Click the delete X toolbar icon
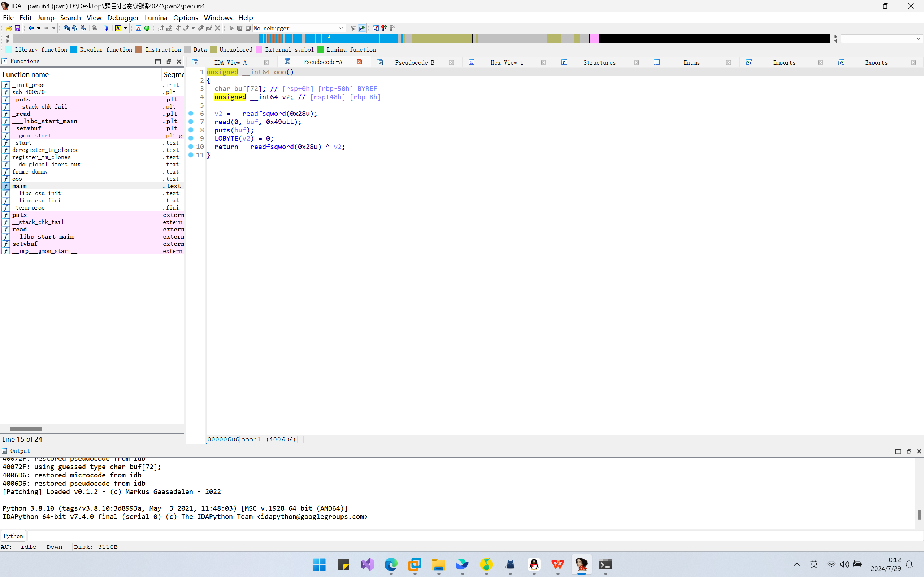 [x=218, y=28]
